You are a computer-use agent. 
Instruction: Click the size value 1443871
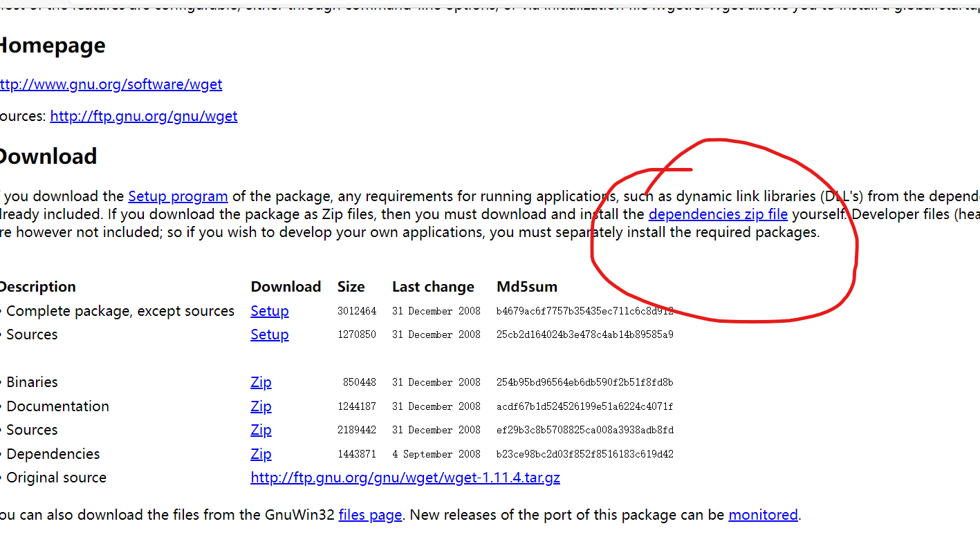point(357,454)
